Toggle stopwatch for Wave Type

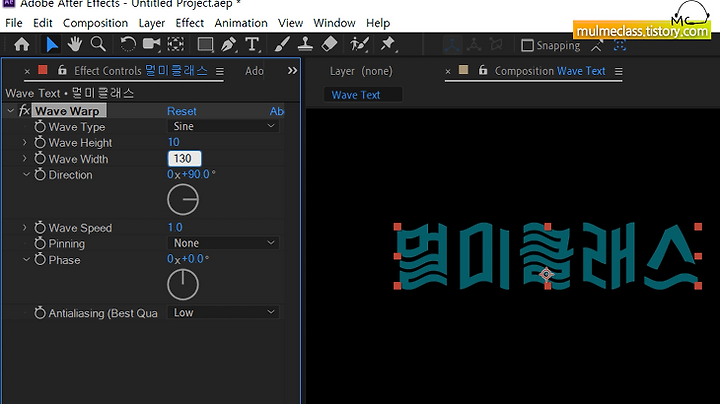pyautogui.click(x=40, y=127)
